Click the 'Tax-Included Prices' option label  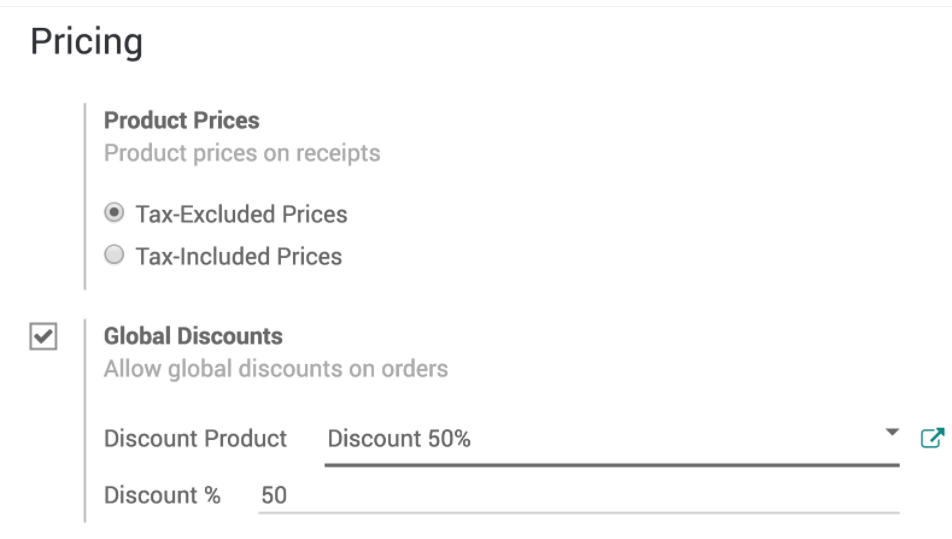239,257
